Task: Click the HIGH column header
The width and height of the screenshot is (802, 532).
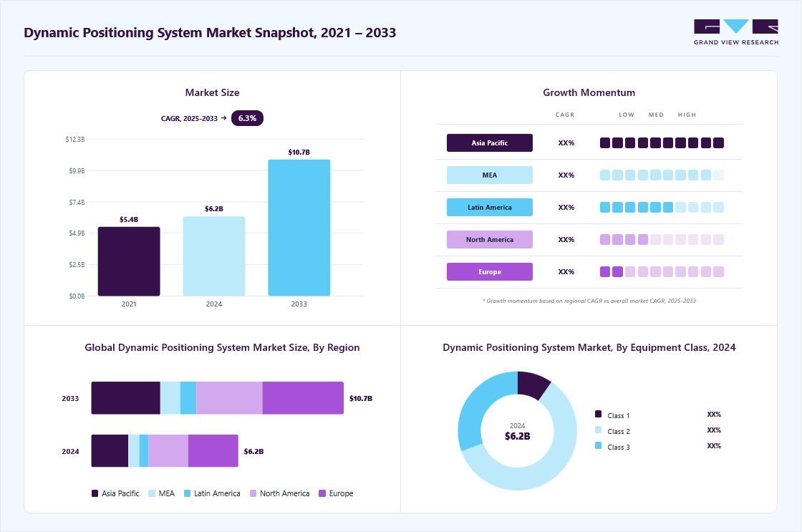Action: (x=687, y=115)
